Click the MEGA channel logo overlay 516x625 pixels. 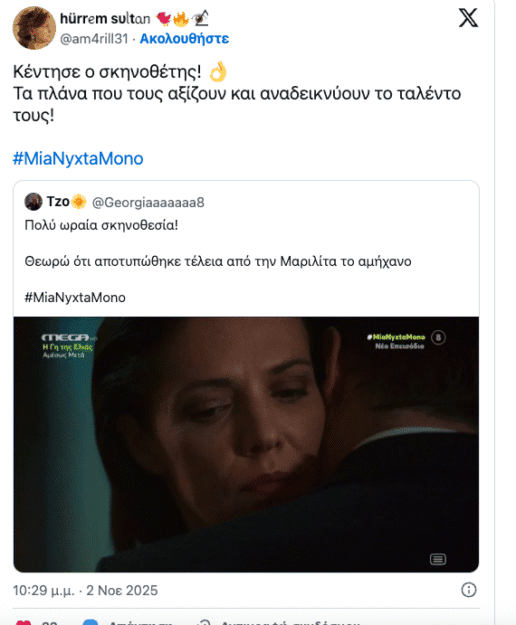pos(66,338)
